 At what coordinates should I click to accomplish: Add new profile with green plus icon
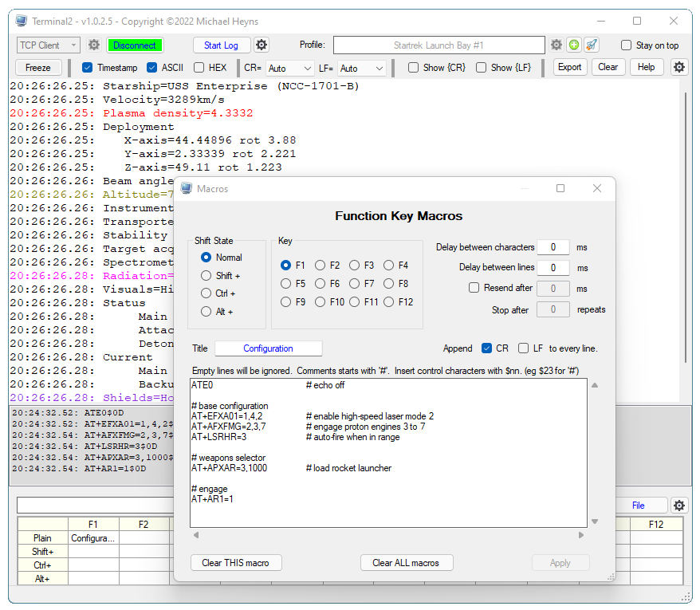574,45
